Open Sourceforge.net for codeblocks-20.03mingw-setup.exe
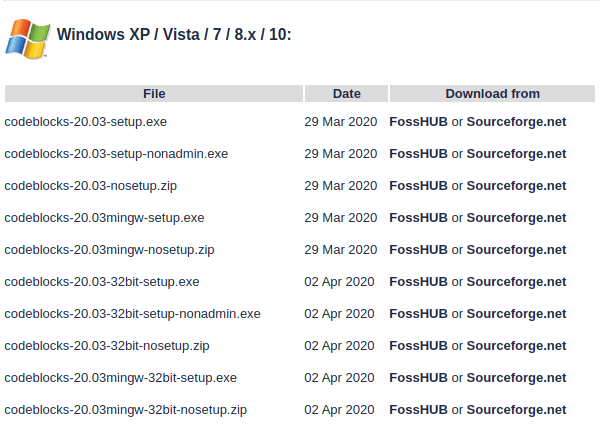 [x=516, y=218]
